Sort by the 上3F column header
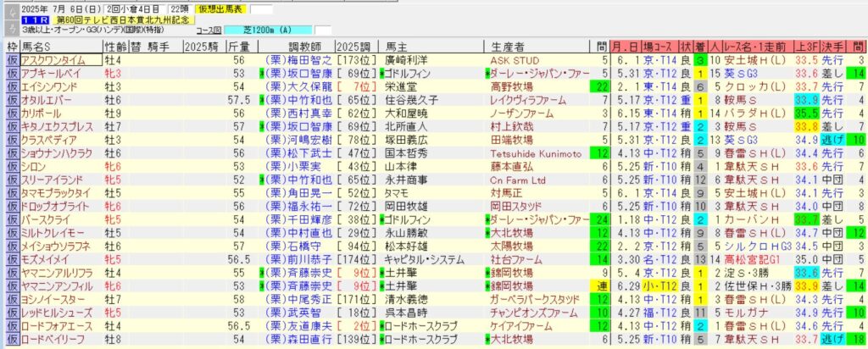 tap(805, 47)
